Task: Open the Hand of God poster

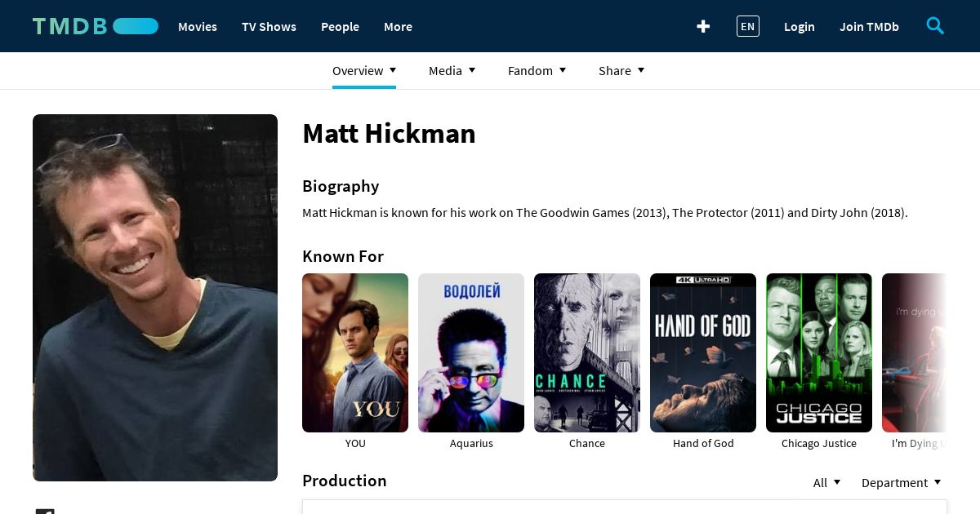Action: [703, 352]
